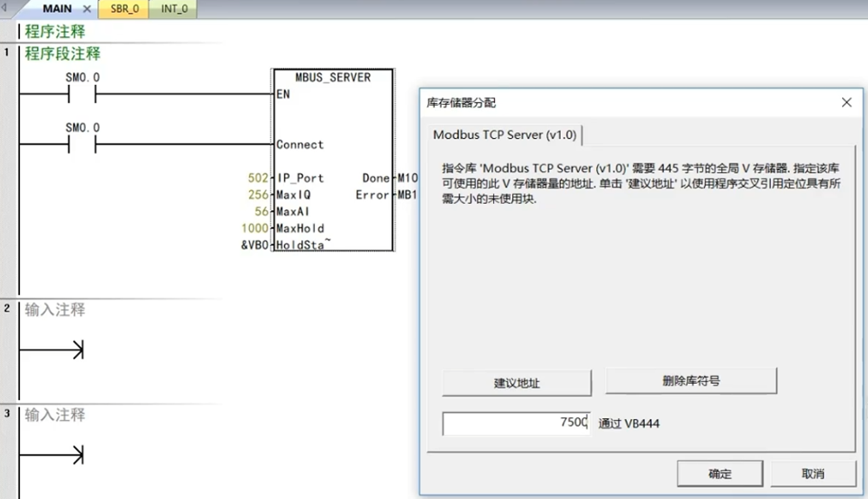This screenshot has width=868, height=499.
Task: Click the empty rung arrow in network 2
Action: [x=76, y=350]
